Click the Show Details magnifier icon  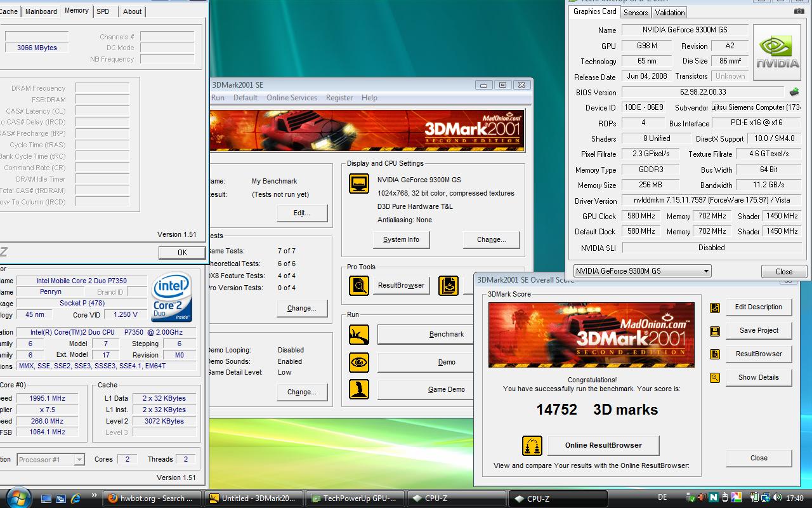(x=715, y=378)
